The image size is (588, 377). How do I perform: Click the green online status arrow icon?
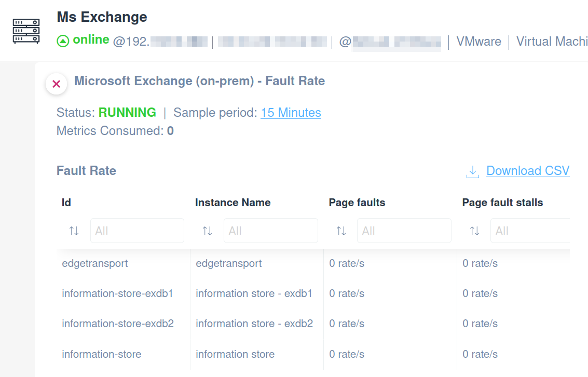[63, 41]
